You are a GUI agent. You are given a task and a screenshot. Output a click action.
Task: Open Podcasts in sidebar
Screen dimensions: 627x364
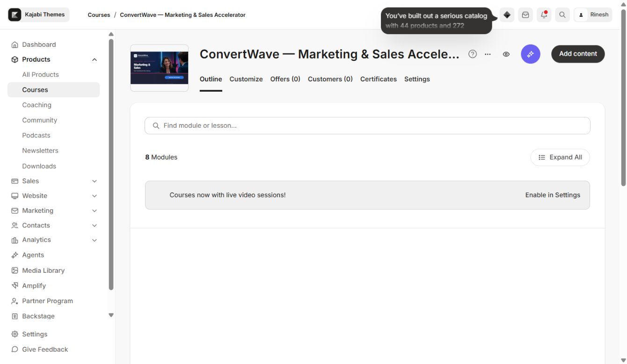[x=36, y=135]
